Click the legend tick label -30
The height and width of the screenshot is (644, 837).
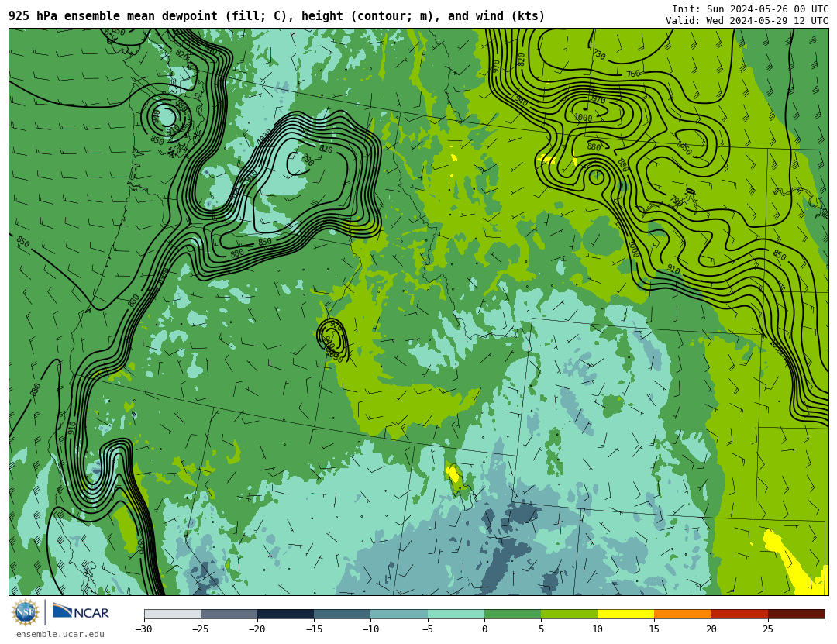(143, 629)
